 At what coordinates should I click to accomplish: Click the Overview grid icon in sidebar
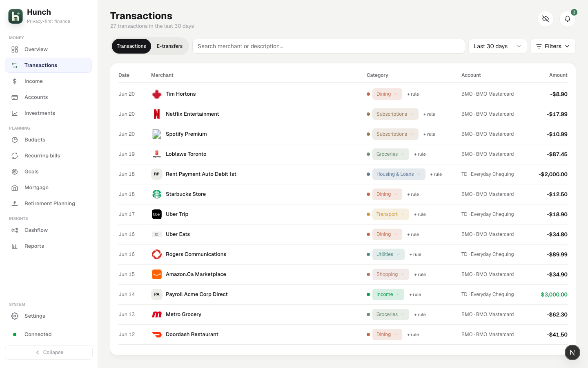[x=15, y=49]
